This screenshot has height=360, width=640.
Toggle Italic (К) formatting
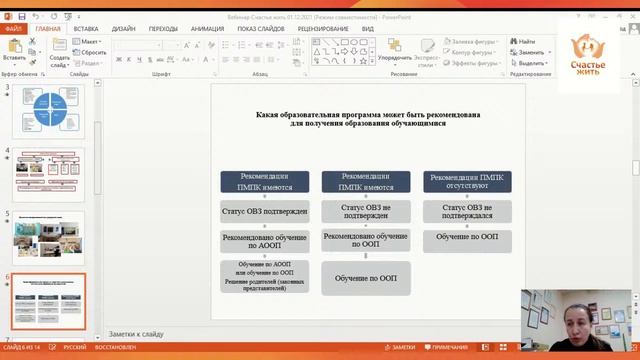click(129, 60)
